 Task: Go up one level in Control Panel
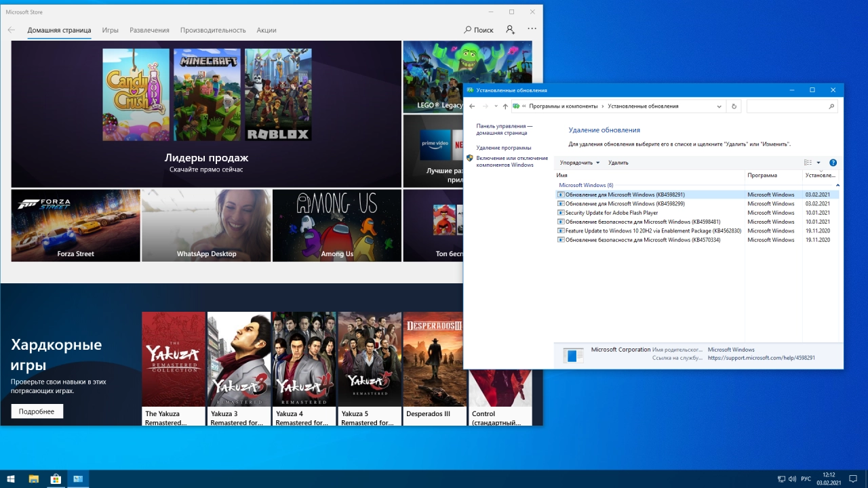[505, 106]
